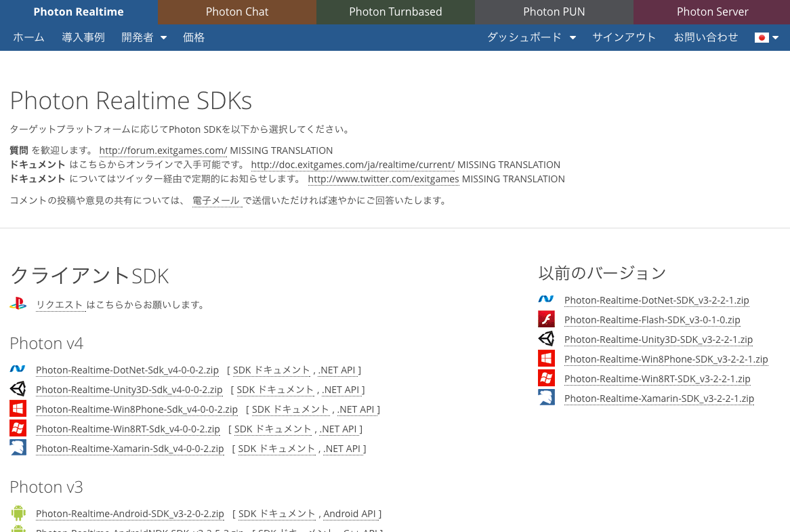Open the ダッシュボード dropdown menu
790x532 pixels.
[532, 37]
